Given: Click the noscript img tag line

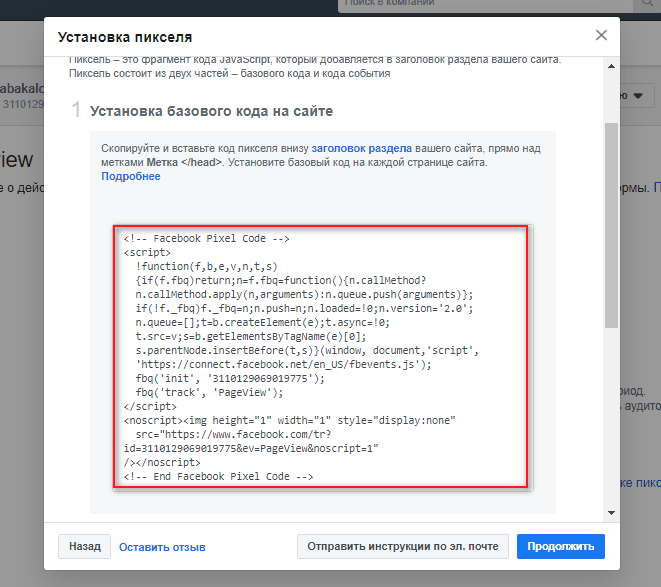Looking at the screenshot, I should (290, 420).
